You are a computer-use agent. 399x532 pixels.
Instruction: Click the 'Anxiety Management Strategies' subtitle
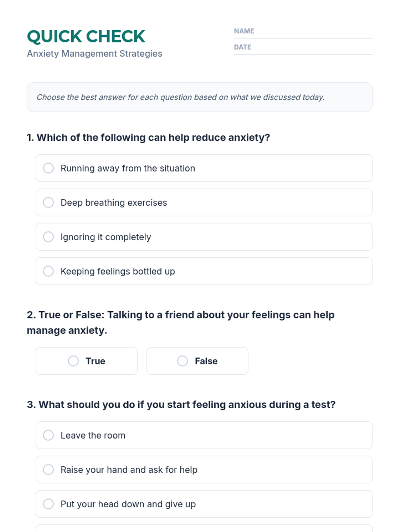coord(94,54)
